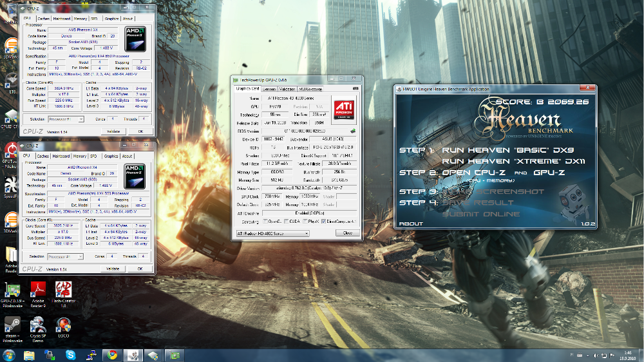Click GPU-Z link in Heaven app step 2
This screenshot has width=644, height=362.
point(549,173)
